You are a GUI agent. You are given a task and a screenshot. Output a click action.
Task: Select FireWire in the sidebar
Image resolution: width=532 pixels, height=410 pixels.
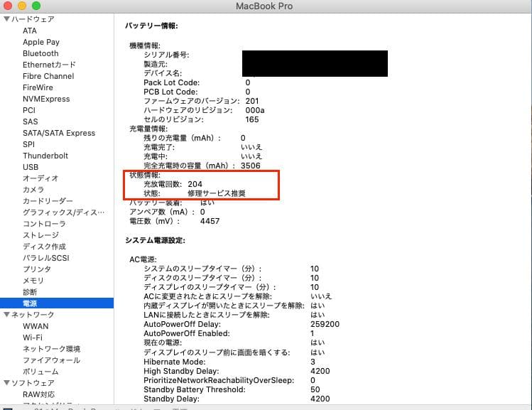[x=38, y=87]
